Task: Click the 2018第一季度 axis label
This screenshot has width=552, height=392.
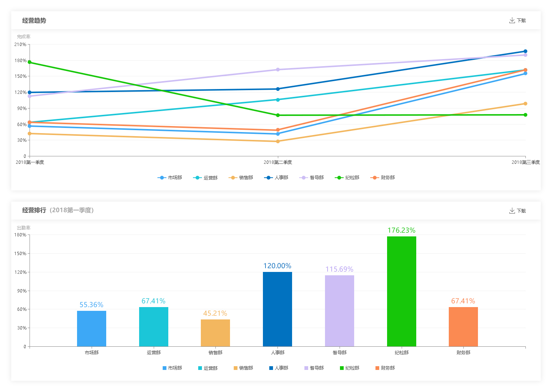Action: (x=30, y=162)
